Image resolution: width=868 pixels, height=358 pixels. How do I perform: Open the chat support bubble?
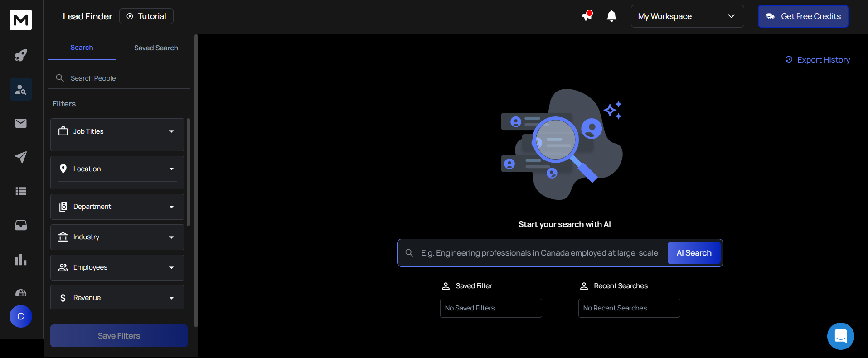[841, 336]
